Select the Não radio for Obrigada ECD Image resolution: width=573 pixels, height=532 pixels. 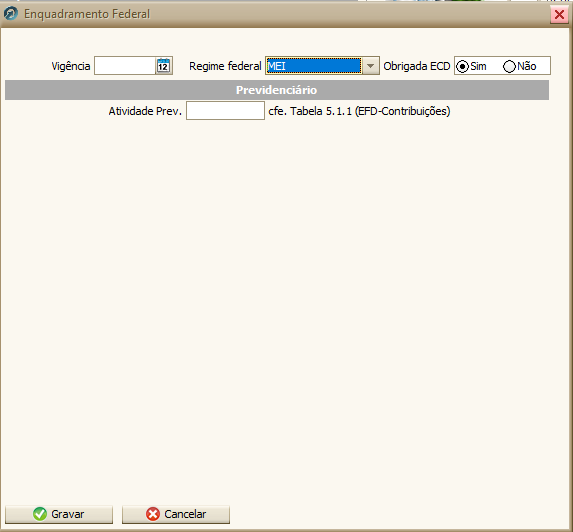click(509, 66)
